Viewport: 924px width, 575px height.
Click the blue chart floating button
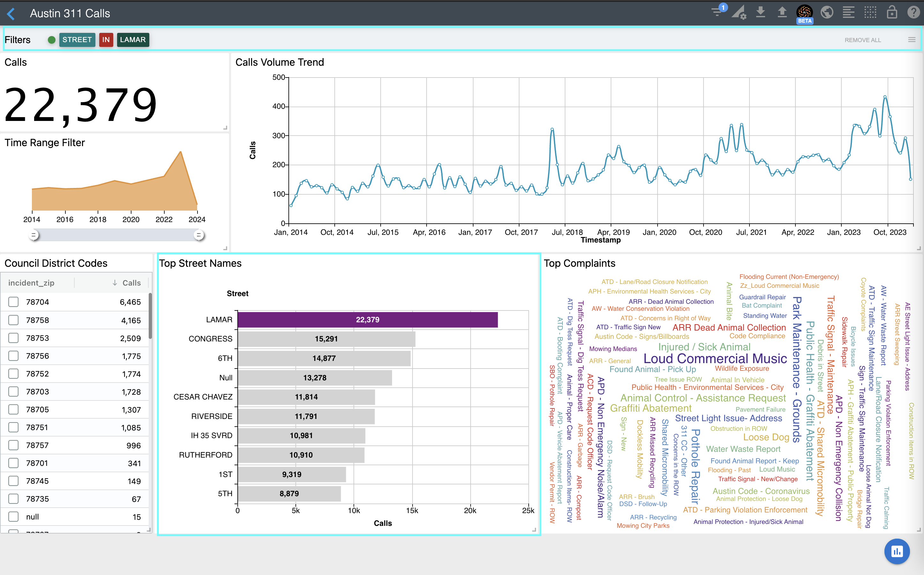pos(897,551)
